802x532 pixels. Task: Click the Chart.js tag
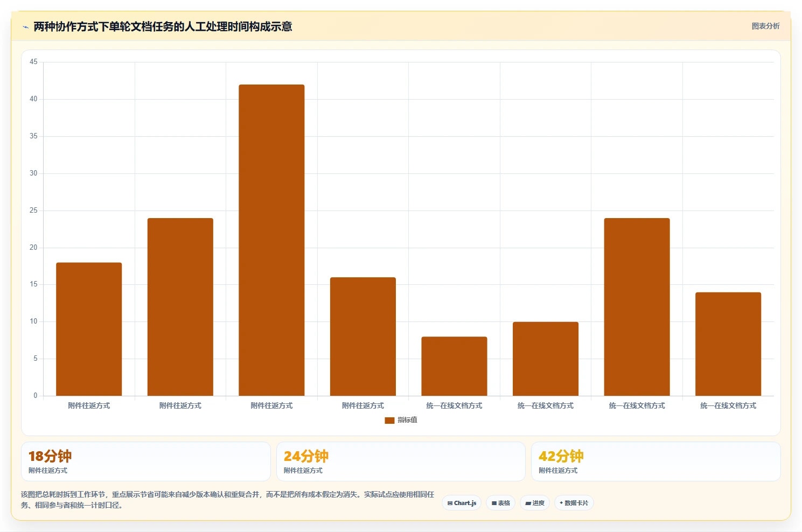462,503
